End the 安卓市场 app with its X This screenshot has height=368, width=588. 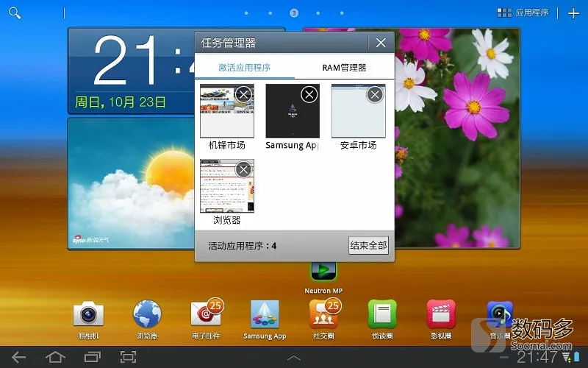pyautogui.click(x=375, y=95)
